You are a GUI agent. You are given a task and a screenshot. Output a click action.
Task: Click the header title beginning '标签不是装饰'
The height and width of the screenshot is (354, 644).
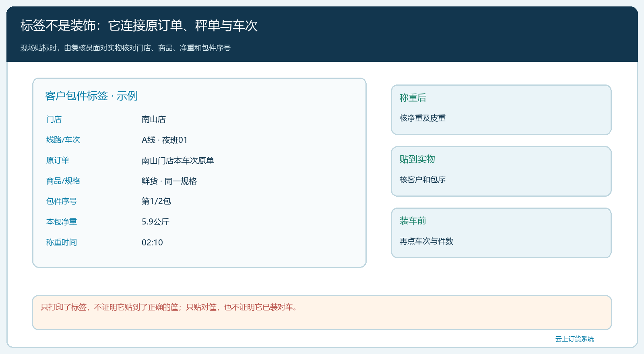point(139,26)
